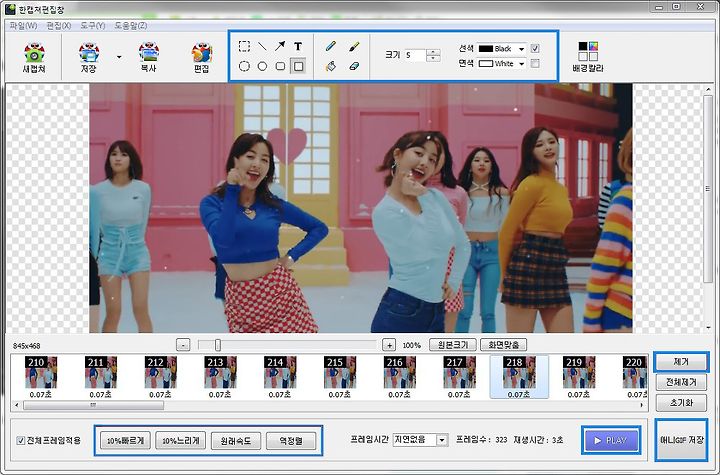Open the 파일 menu

23,26
